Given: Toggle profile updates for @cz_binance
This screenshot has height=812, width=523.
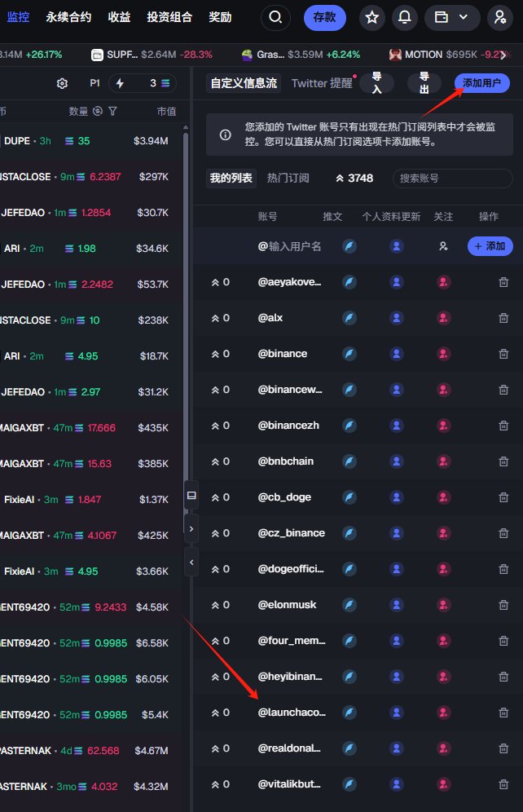Looking at the screenshot, I should (x=396, y=533).
